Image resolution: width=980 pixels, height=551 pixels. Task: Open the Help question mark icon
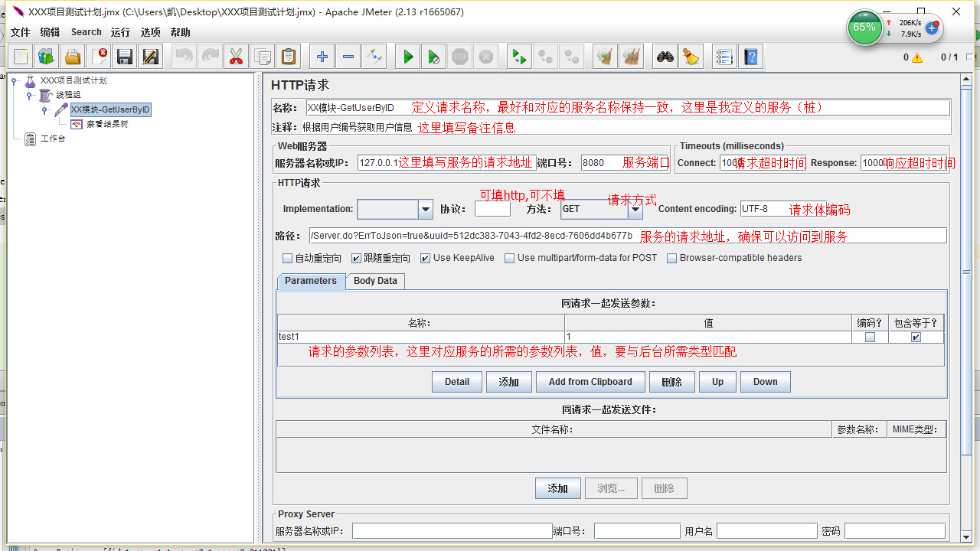[x=751, y=57]
